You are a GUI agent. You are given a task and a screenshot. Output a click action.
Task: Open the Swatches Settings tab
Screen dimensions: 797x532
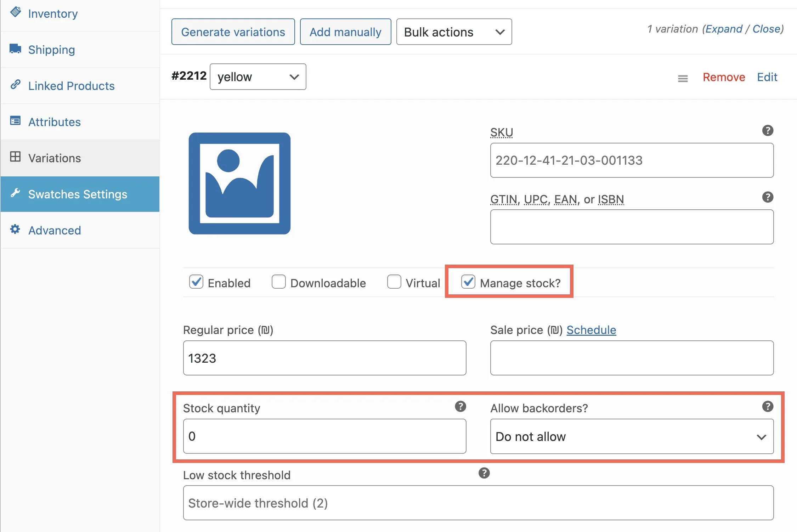(x=80, y=194)
